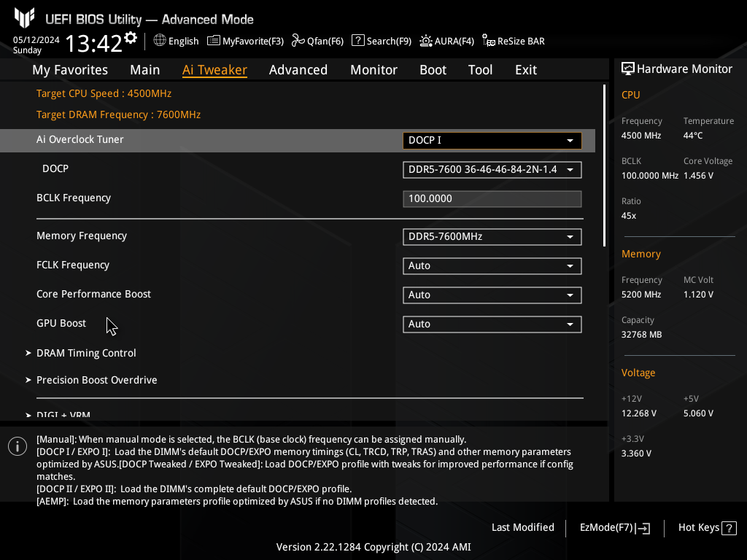Screen dimensions: 747x560
Task: Open the Advanced tab
Action: coord(298,69)
